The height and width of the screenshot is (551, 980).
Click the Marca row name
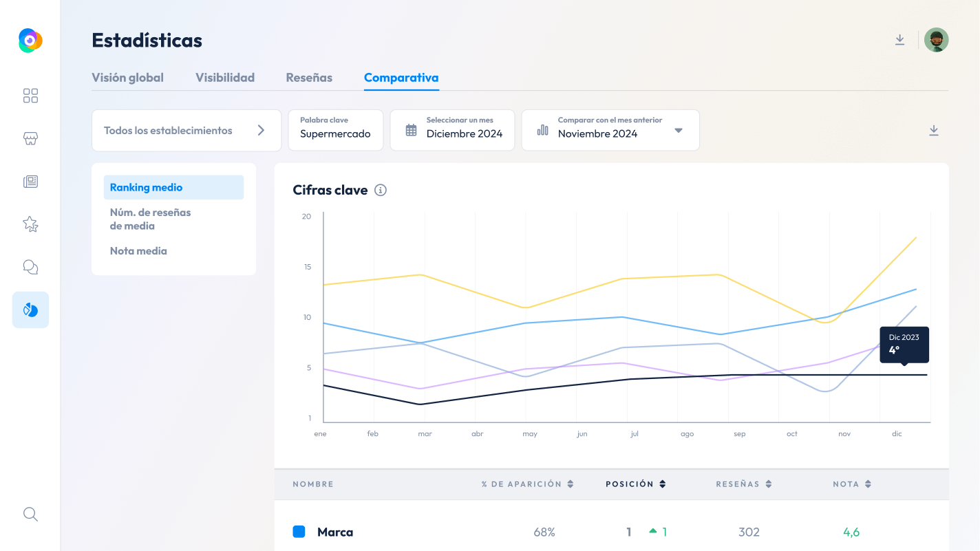[x=335, y=532]
